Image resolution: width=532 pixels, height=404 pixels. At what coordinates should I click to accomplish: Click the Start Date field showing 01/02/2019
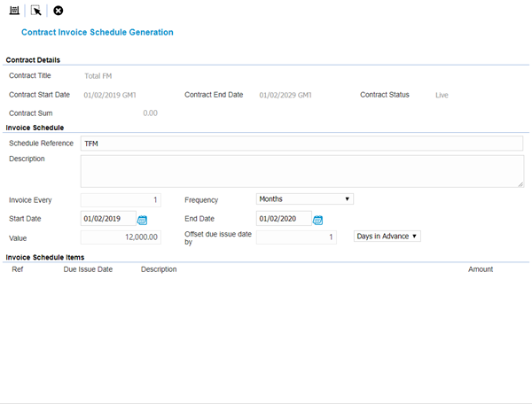click(x=108, y=219)
